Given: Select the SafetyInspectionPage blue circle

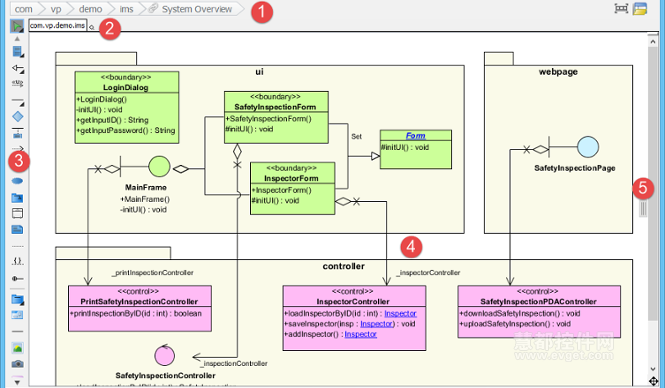Looking at the screenshot, I should [588, 147].
